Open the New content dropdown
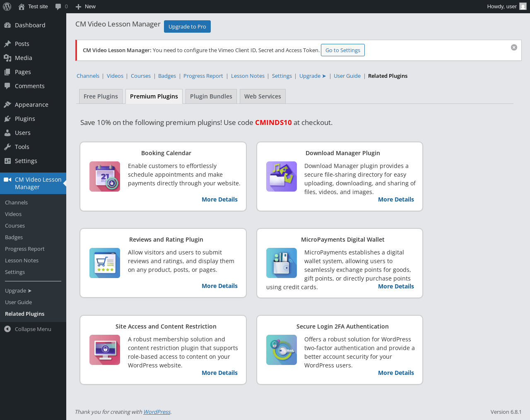 click(x=86, y=7)
